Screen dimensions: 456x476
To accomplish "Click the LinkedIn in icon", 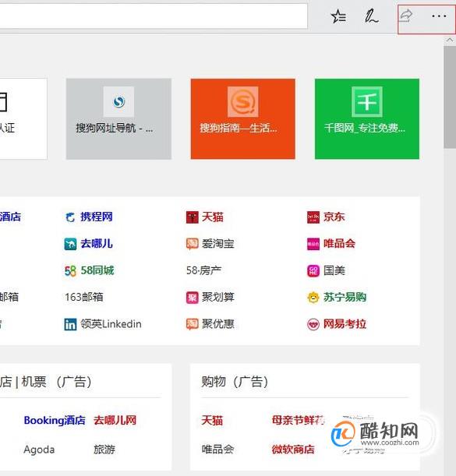I will point(70,324).
